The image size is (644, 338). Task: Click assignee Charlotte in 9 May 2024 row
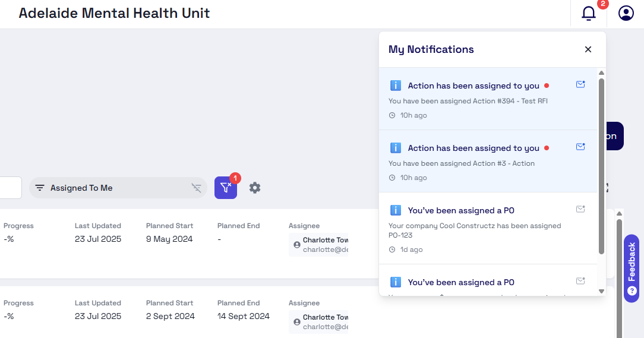pos(318,245)
